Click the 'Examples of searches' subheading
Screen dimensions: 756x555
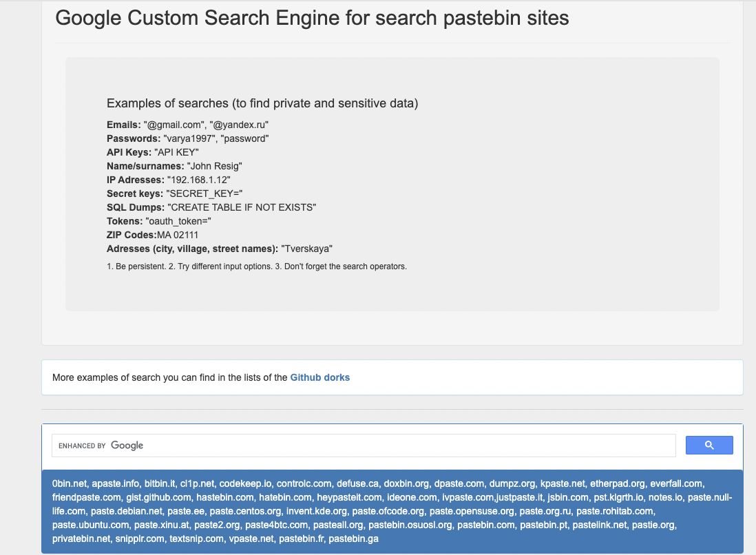click(x=262, y=103)
